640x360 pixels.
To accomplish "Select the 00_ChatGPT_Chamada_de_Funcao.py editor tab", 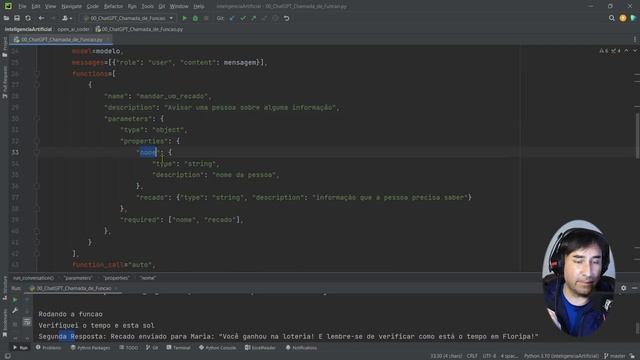I will pos(61,40).
